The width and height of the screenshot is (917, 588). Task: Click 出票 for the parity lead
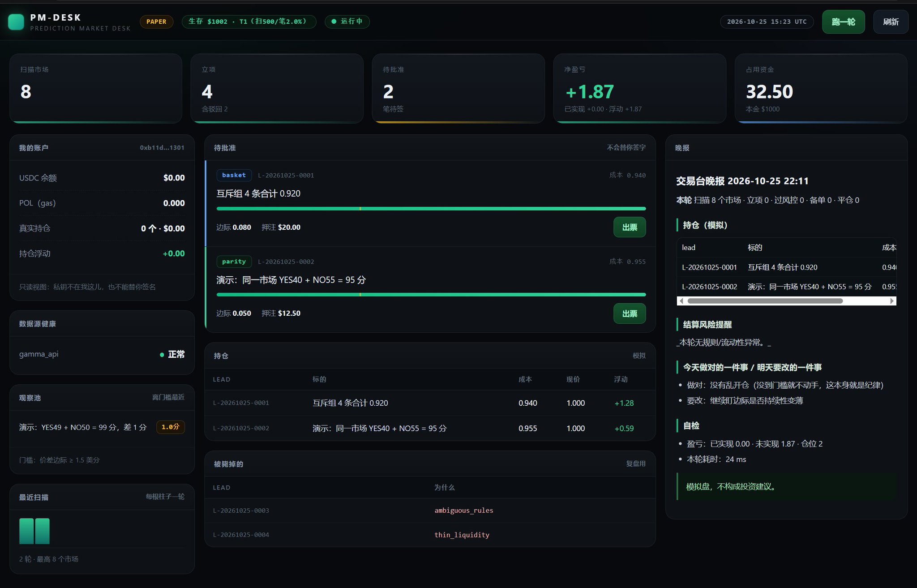(630, 313)
